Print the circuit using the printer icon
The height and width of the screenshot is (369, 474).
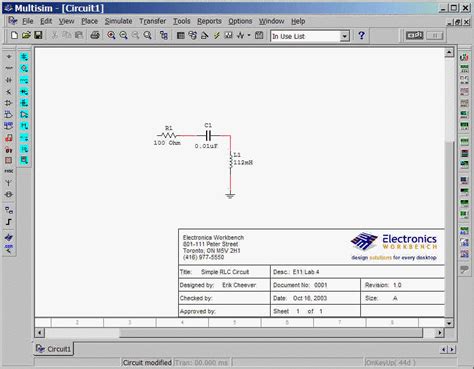[95, 35]
